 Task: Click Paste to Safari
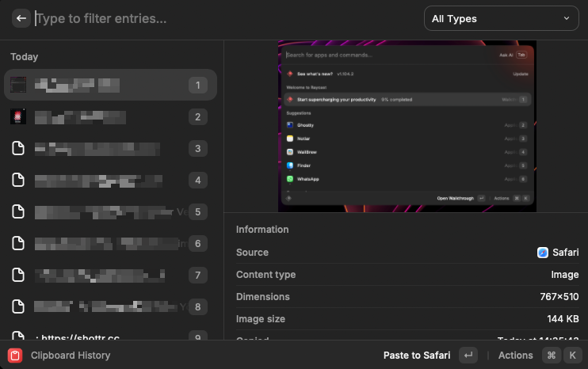point(417,356)
